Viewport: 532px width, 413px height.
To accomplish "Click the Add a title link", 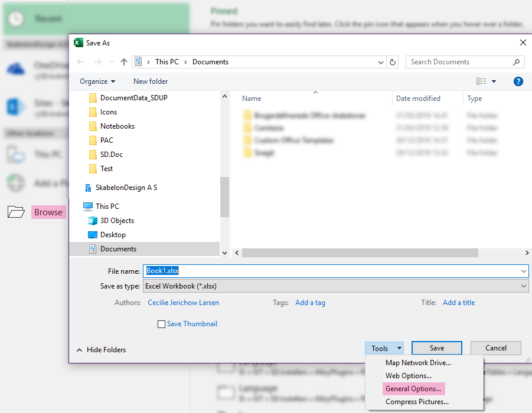I will pyautogui.click(x=459, y=303).
